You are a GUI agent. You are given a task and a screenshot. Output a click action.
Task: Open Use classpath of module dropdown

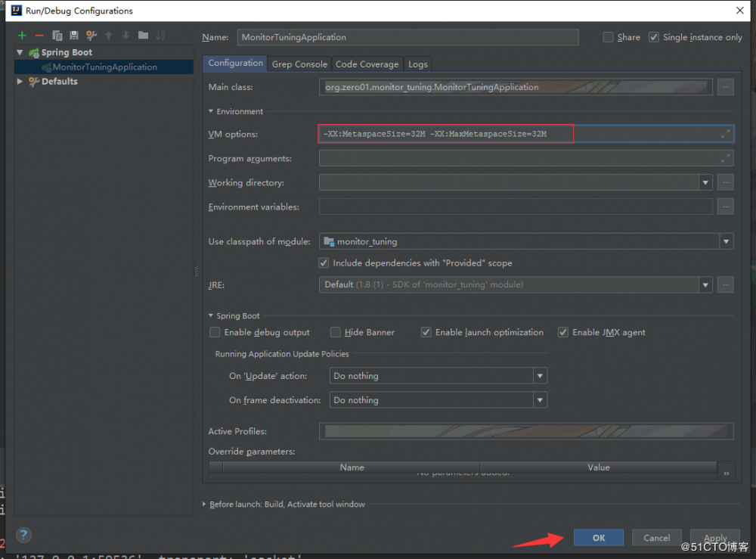point(726,241)
